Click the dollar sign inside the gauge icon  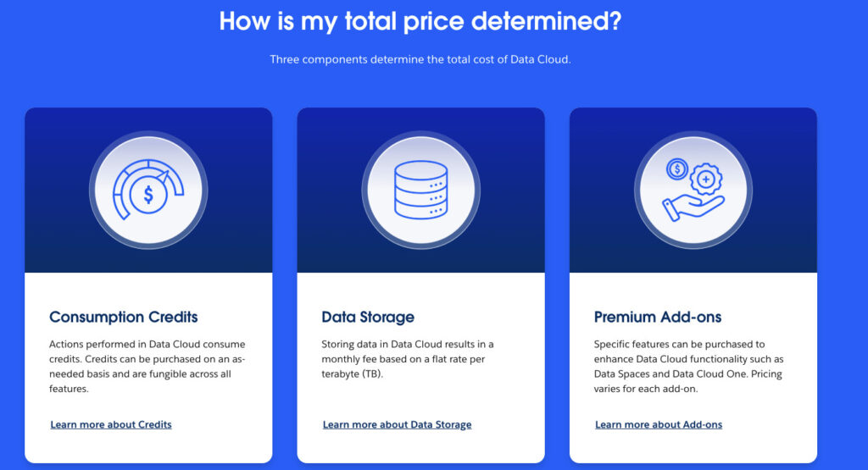pyautogui.click(x=149, y=196)
